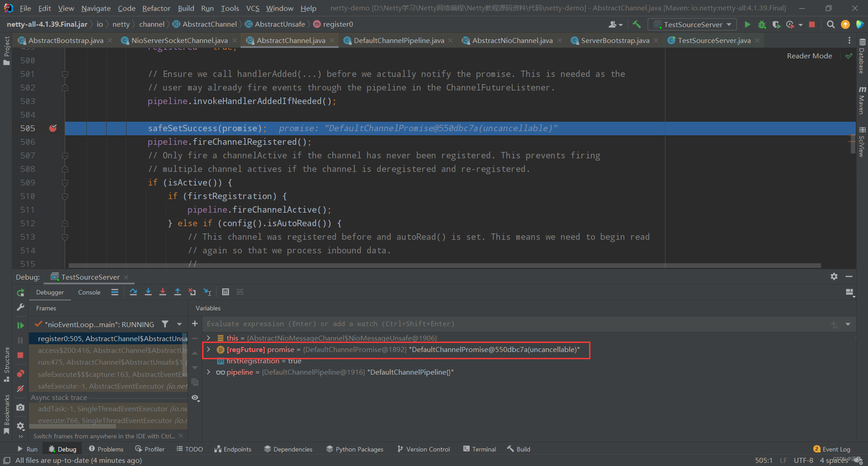View breakpoints with the red circles icon
This screenshot has width=868, height=466.
[20, 374]
